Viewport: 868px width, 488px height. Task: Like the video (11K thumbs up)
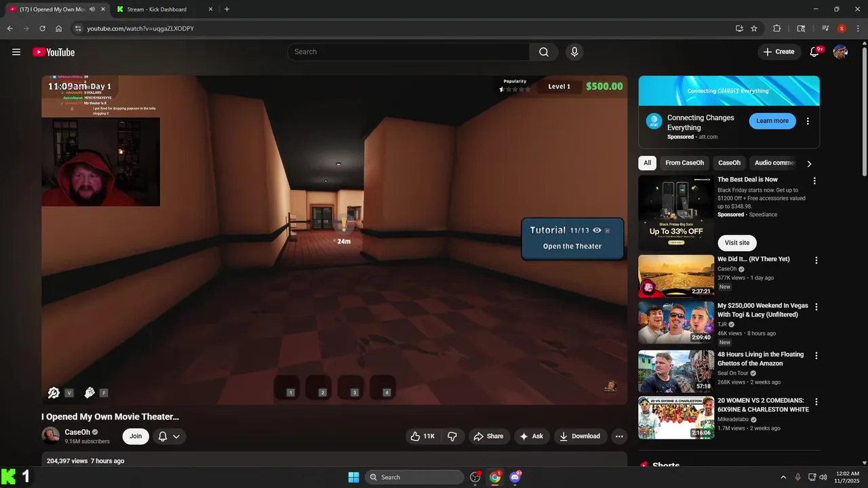tap(422, 436)
